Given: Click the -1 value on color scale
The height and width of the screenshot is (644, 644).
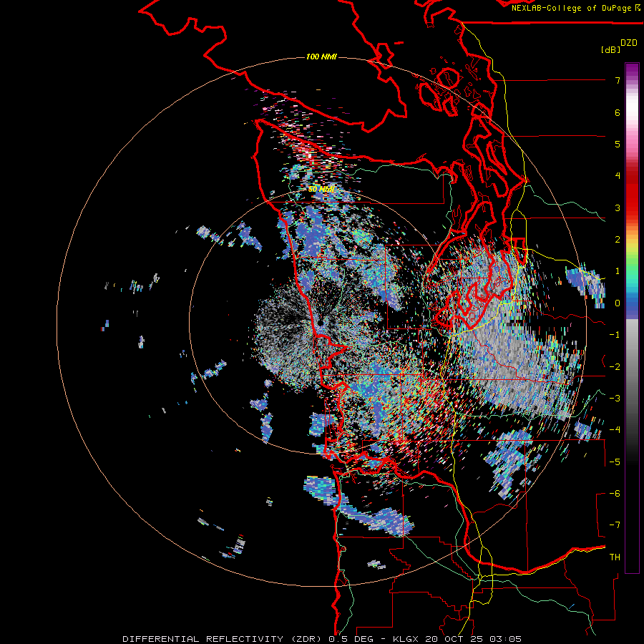Looking at the screenshot, I should [615, 335].
